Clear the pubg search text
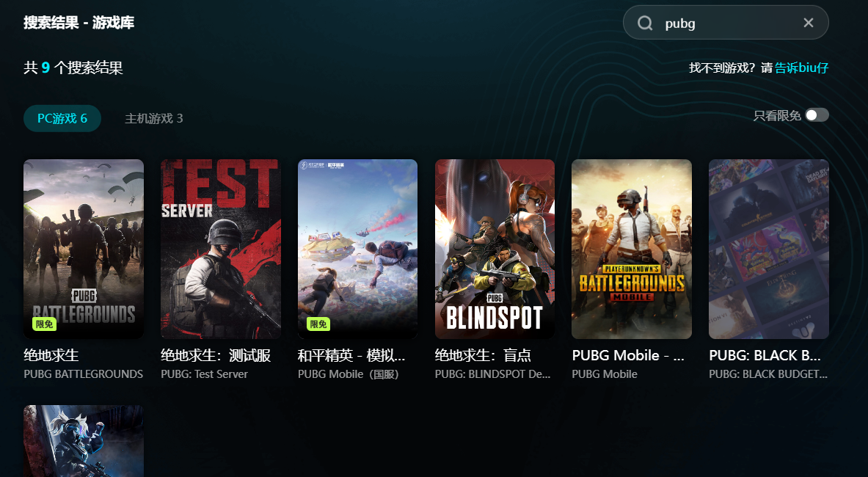Viewport: 868px width, 477px height. click(809, 23)
